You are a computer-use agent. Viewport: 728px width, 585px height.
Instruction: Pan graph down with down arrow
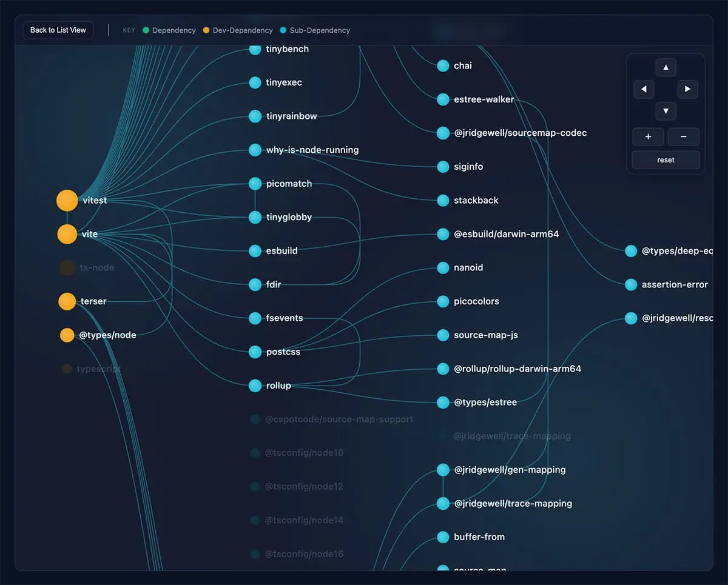(666, 111)
